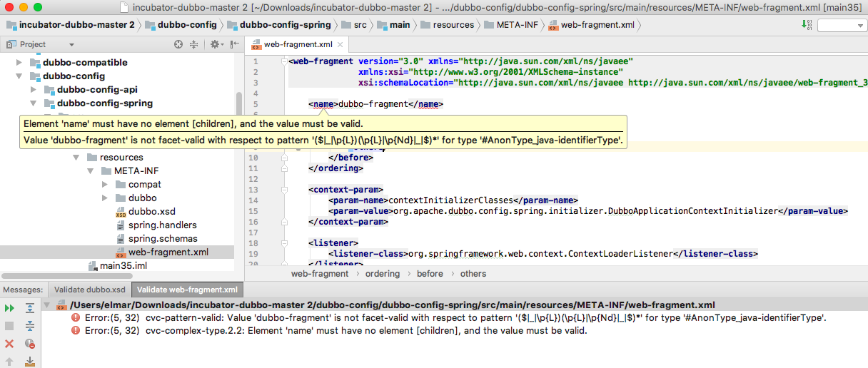Switch to Validate web-fragment.xml tab
Image resolution: width=868 pixels, height=368 pixels.
click(187, 290)
